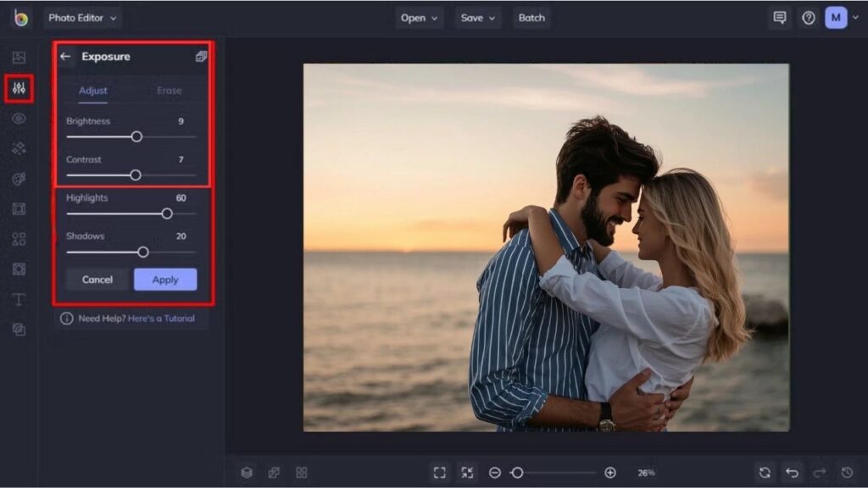Viewport: 868px width, 488px height.
Task: Open the help question mark icon
Action: tap(808, 18)
